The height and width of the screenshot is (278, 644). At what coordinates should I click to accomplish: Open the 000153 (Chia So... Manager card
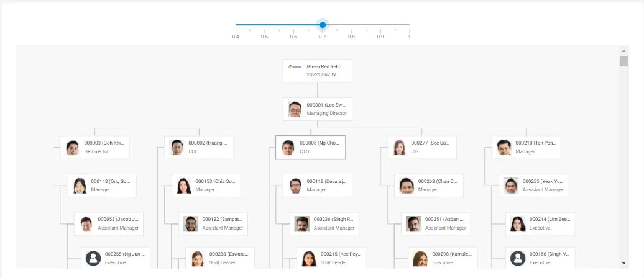[x=206, y=186]
